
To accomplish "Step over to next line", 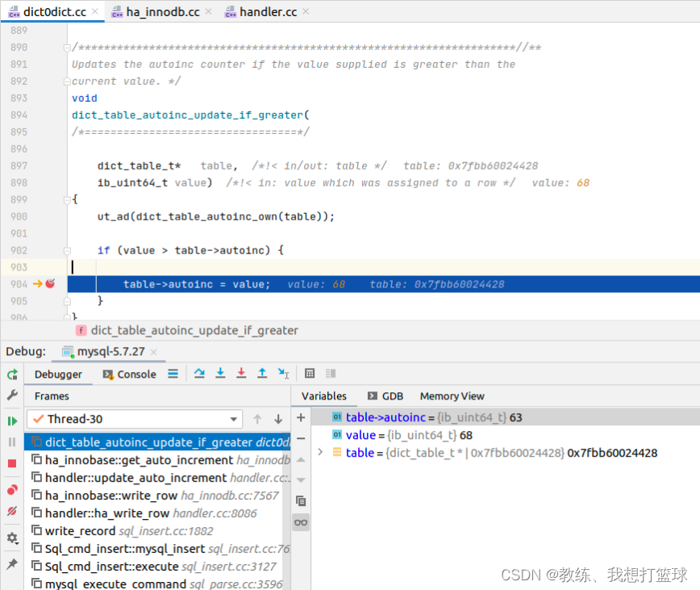I will (x=199, y=374).
